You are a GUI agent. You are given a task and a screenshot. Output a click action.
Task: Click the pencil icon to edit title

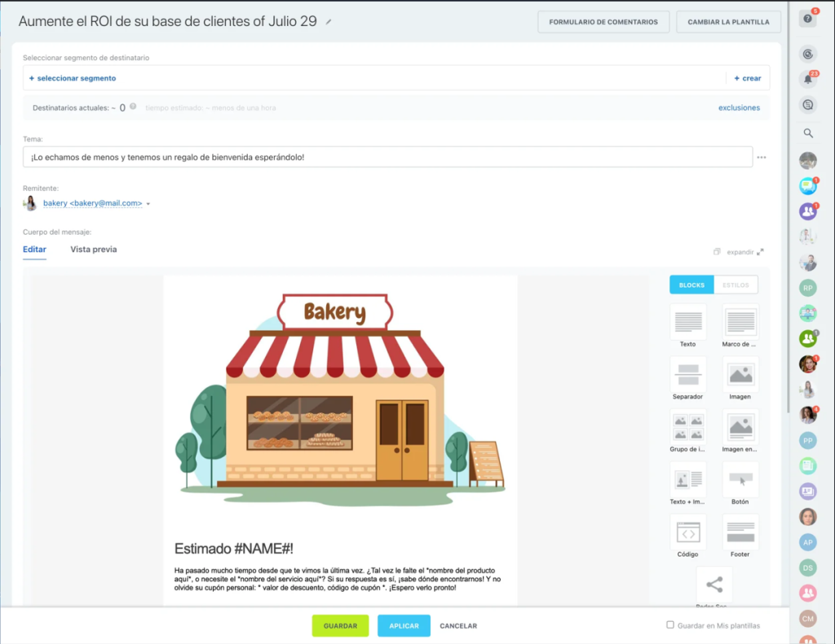(x=329, y=22)
